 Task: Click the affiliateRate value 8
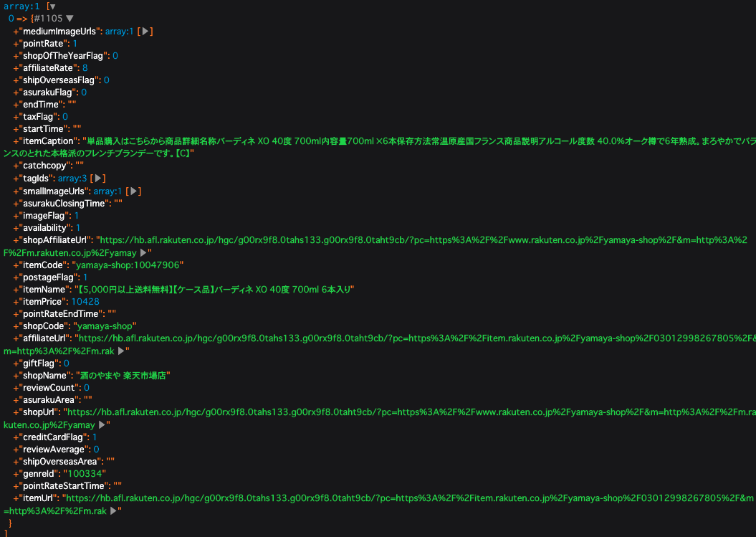point(85,67)
